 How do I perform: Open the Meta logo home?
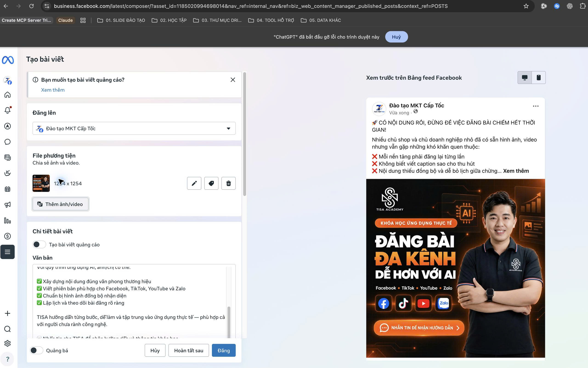(x=8, y=60)
